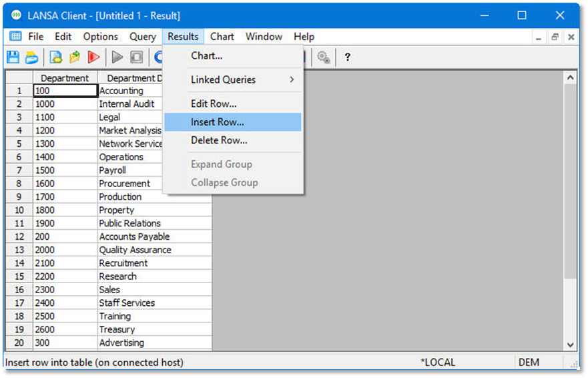Screen dimensions: 588x378
Task: Click the Property description cell
Action: pos(154,210)
